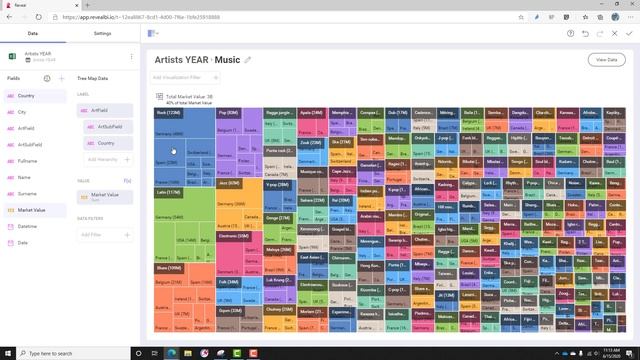Switch to the Settings tab
The height and width of the screenshot is (360, 640).
point(102,33)
